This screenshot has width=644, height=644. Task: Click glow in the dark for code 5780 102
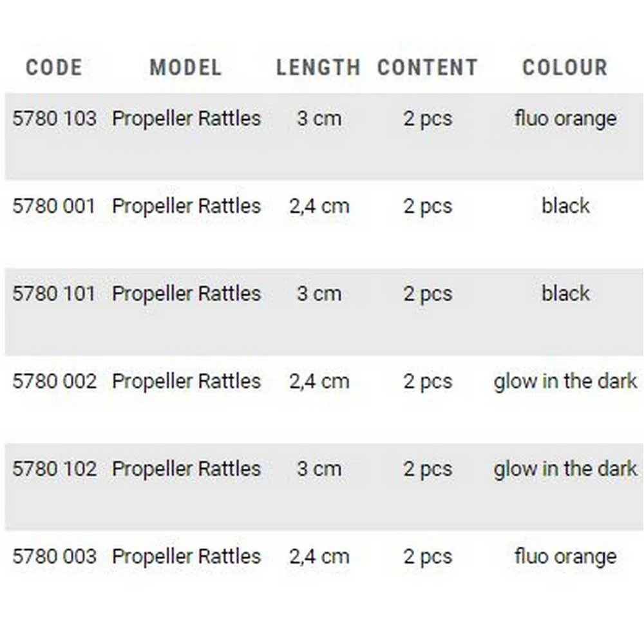(565, 469)
